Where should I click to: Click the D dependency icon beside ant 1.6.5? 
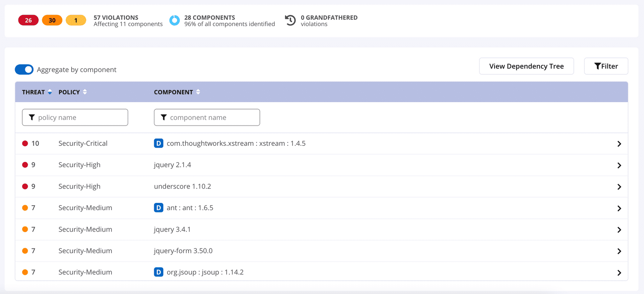(x=158, y=207)
